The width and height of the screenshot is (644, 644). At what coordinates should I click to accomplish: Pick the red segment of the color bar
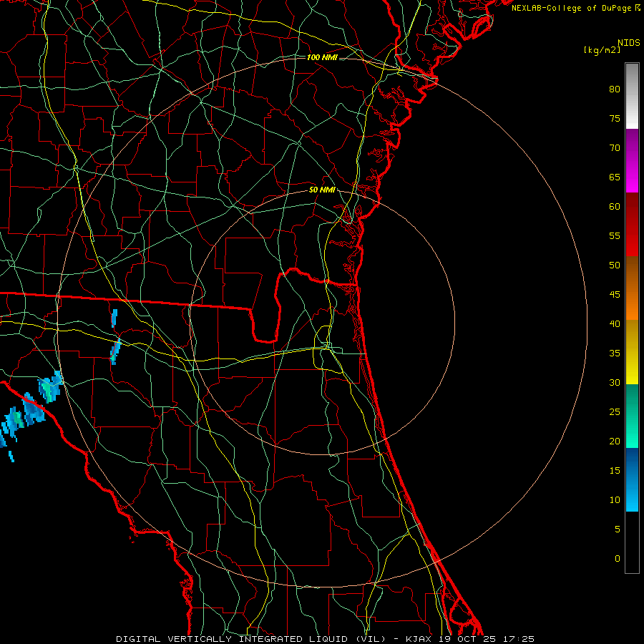pos(632,225)
